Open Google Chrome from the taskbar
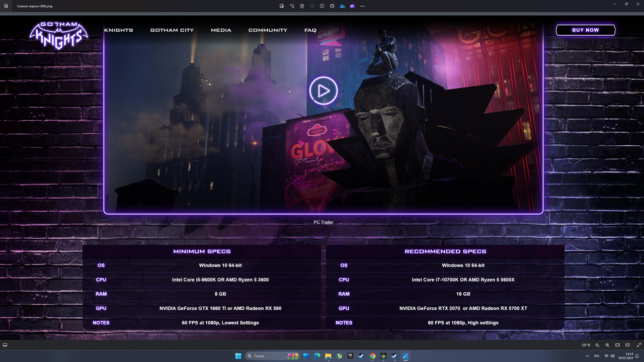 [x=372, y=356]
